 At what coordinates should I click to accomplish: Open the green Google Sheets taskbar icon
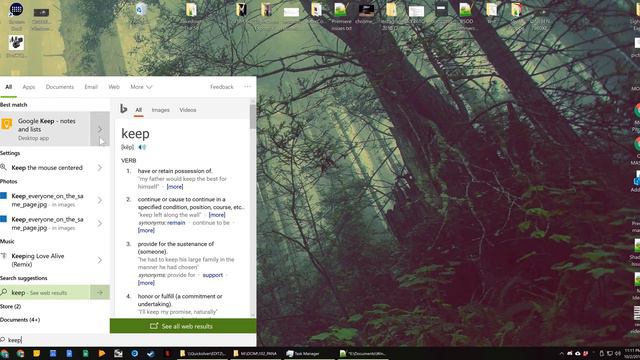pos(85,353)
